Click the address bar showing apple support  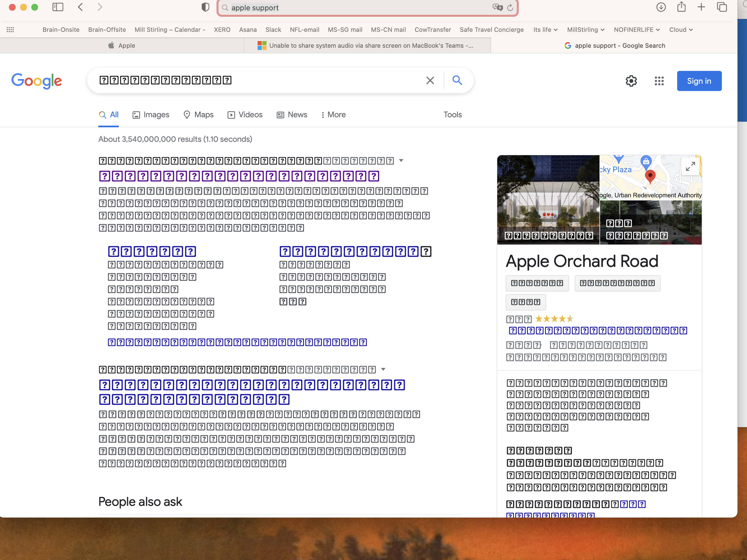pyautogui.click(x=367, y=8)
